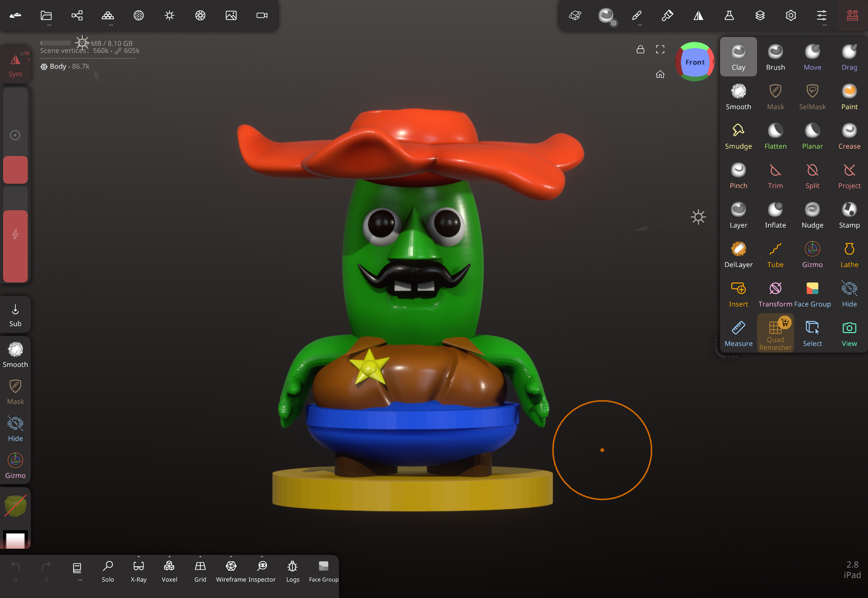This screenshot has width=868, height=598.
Task: Choose the Select tool in tools panel
Action: point(812,333)
